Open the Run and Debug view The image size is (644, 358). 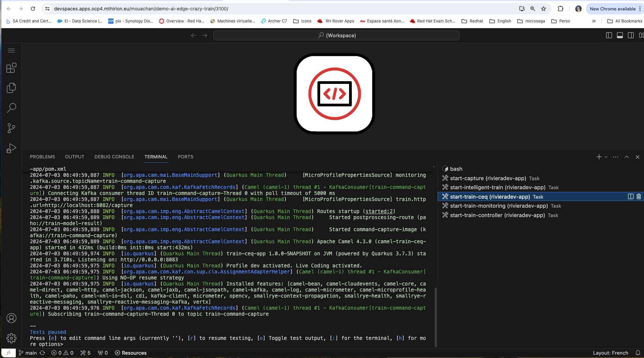pos(11,148)
